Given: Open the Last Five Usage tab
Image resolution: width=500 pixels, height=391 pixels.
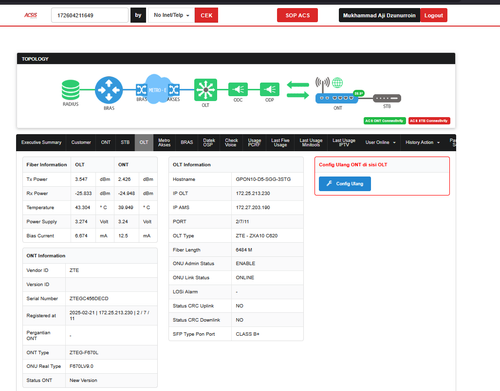Looking at the screenshot, I should click(280, 142).
